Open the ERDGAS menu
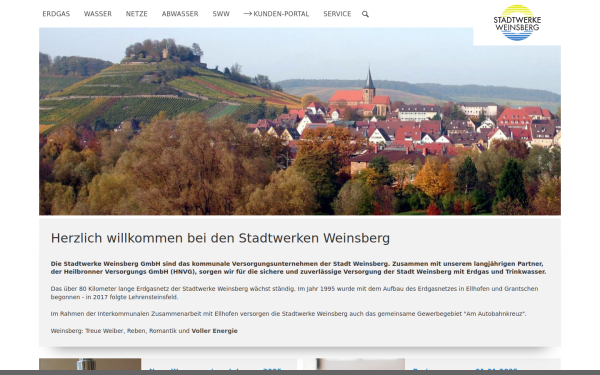 [x=56, y=14]
